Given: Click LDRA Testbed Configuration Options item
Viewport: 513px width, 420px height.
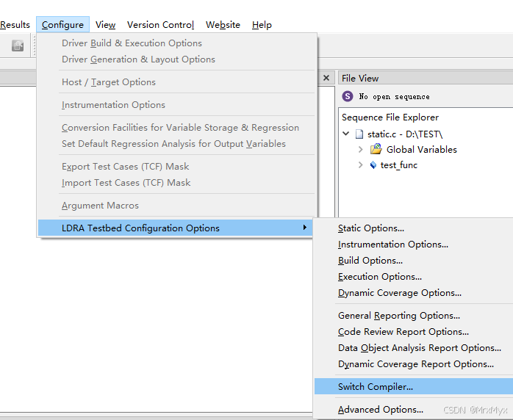Looking at the screenshot, I should (x=140, y=228).
